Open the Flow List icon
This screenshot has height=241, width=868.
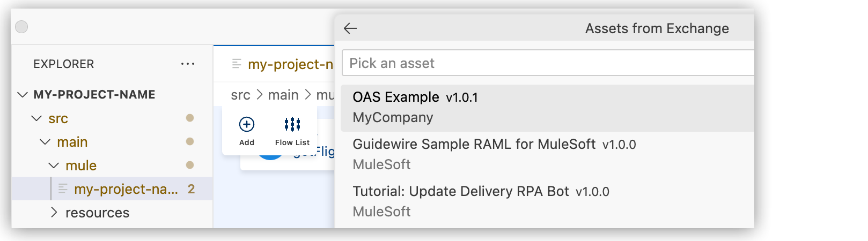click(292, 125)
